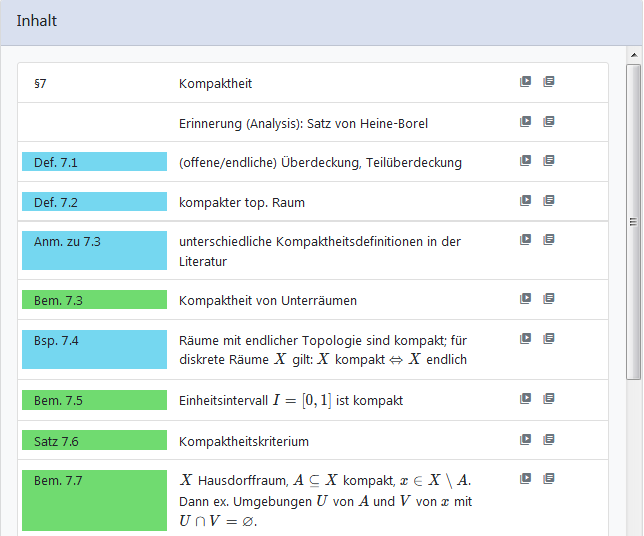Play video for Satz 7.6 Kompaktheitskriterium

click(x=525, y=439)
